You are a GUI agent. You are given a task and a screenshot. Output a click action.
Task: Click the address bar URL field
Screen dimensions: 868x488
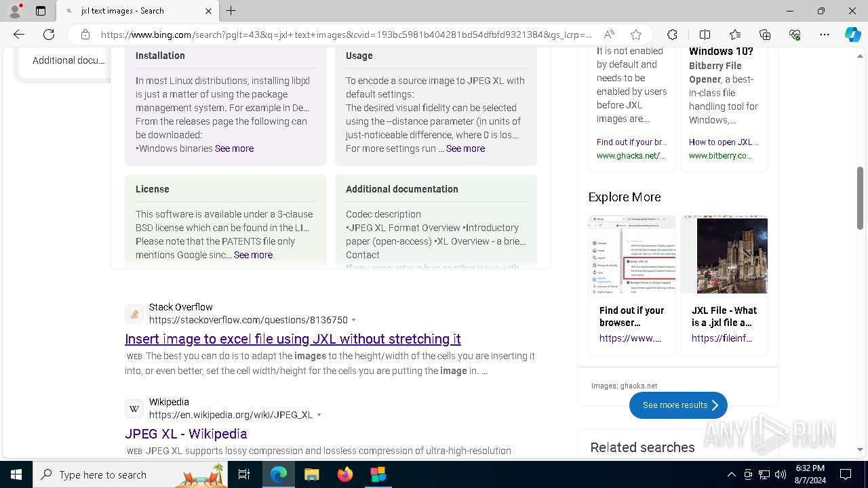[x=346, y=35]
